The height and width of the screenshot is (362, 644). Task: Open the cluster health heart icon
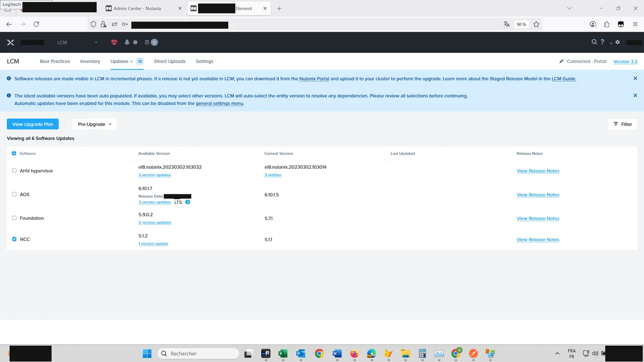point(114,42)
